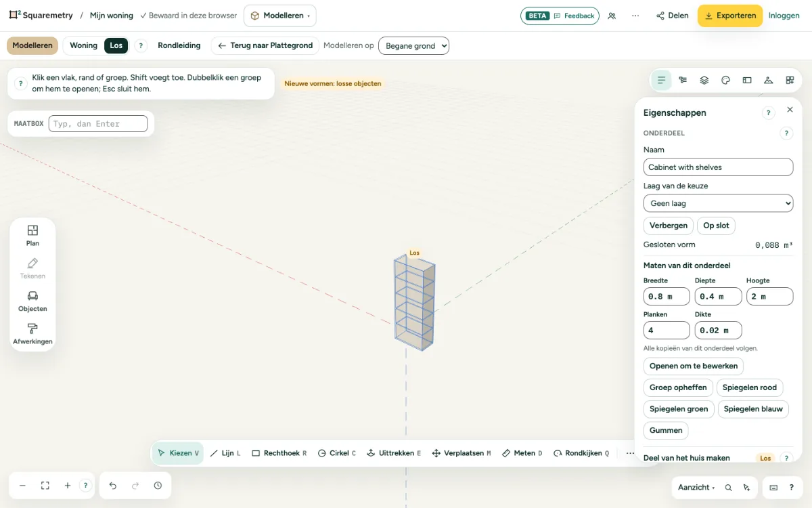Switch to the Woning toggle option

pyautogui.click(x=84, y=45)
